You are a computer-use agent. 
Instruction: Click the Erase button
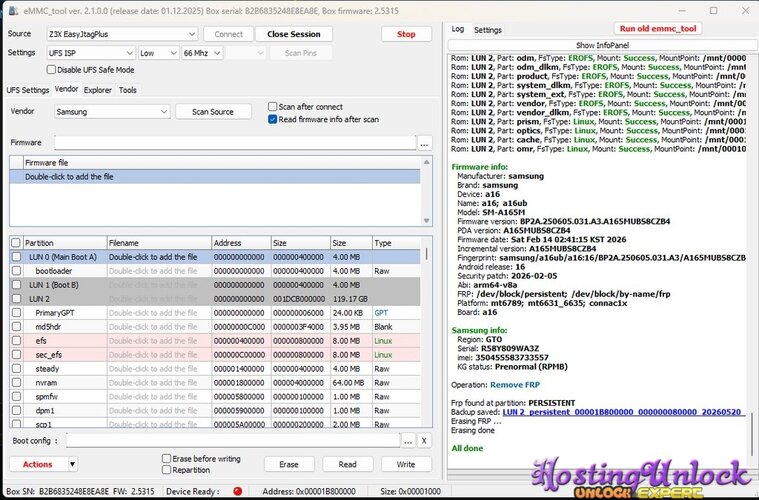289,464
